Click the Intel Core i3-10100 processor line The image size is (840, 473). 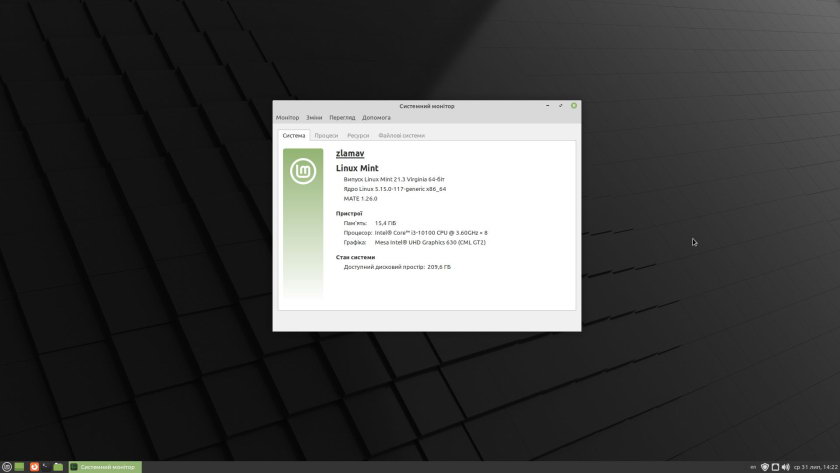(415, 233)
